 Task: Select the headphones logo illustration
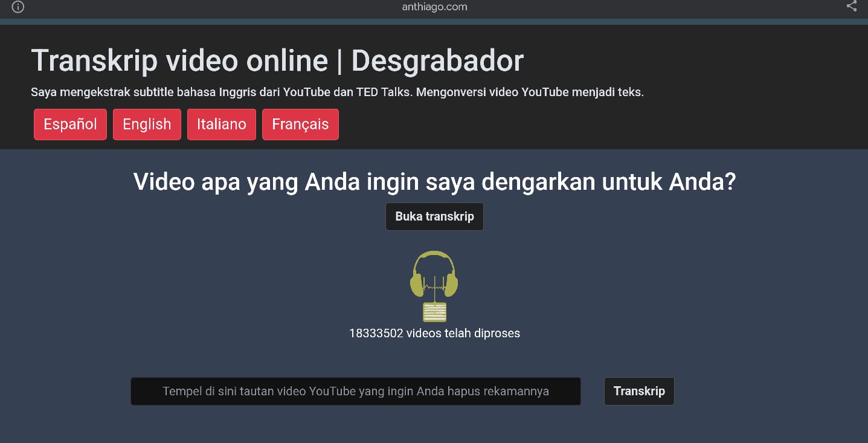[x=434, y=275]
